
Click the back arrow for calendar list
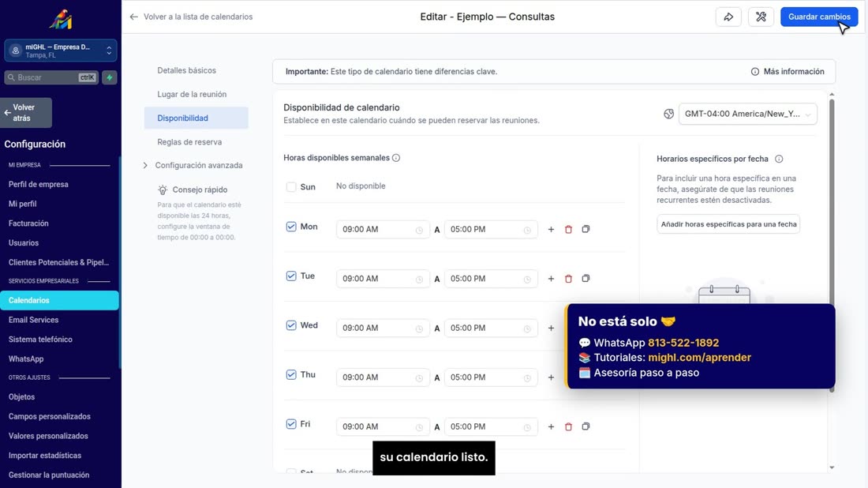tap(134, 17)
